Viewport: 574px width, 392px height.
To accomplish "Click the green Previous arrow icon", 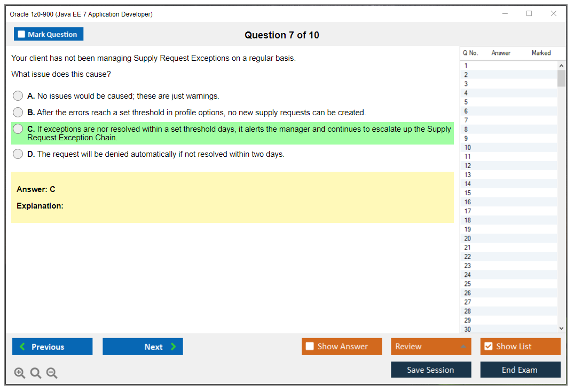I will (22, 346).
